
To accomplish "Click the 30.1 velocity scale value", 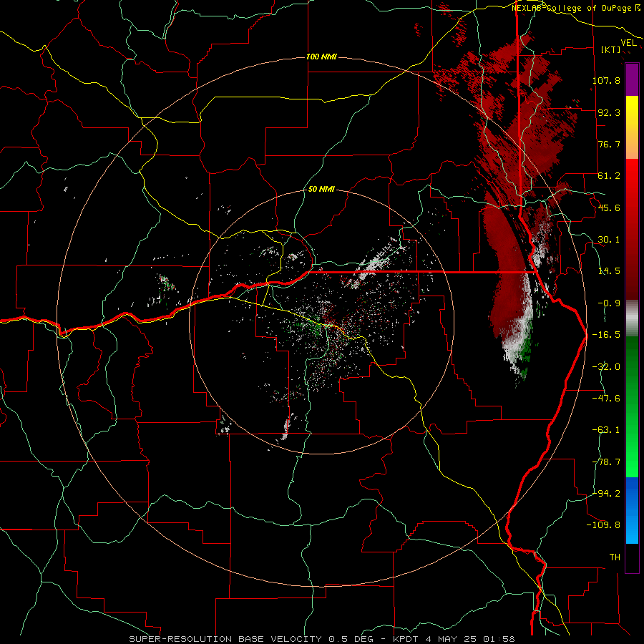I will [609, 240].
